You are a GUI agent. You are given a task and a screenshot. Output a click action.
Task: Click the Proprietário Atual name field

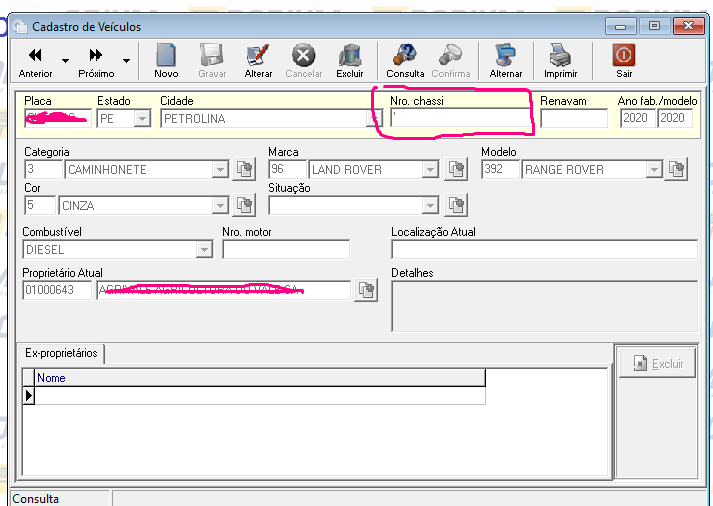tap(223, 290)
